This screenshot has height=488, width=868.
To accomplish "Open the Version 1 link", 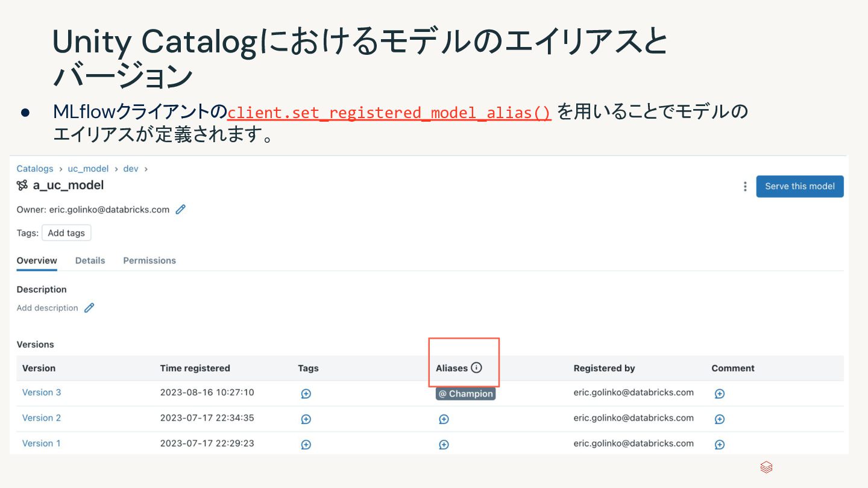I will click(42, 443).
